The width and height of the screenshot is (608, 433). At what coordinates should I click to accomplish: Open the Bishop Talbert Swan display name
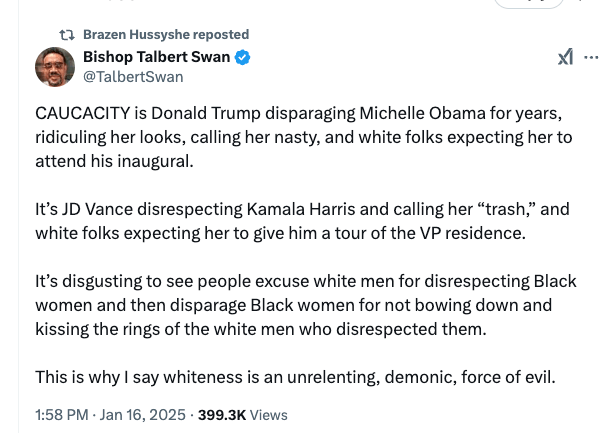tap(156, 57)
